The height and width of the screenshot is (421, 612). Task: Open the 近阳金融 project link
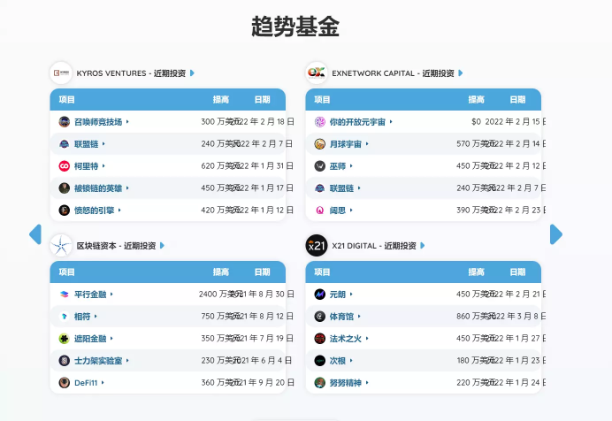(x=90, y=339)
